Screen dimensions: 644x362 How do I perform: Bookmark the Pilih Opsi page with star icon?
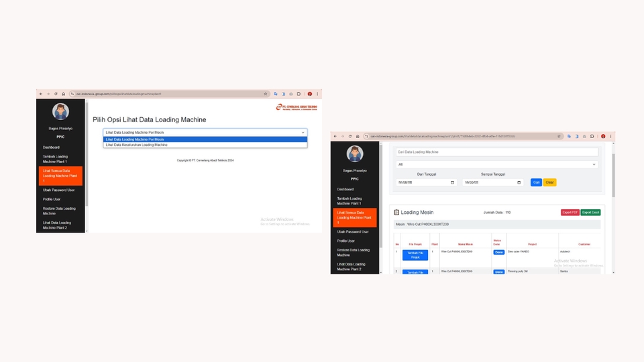pos(266,94)
